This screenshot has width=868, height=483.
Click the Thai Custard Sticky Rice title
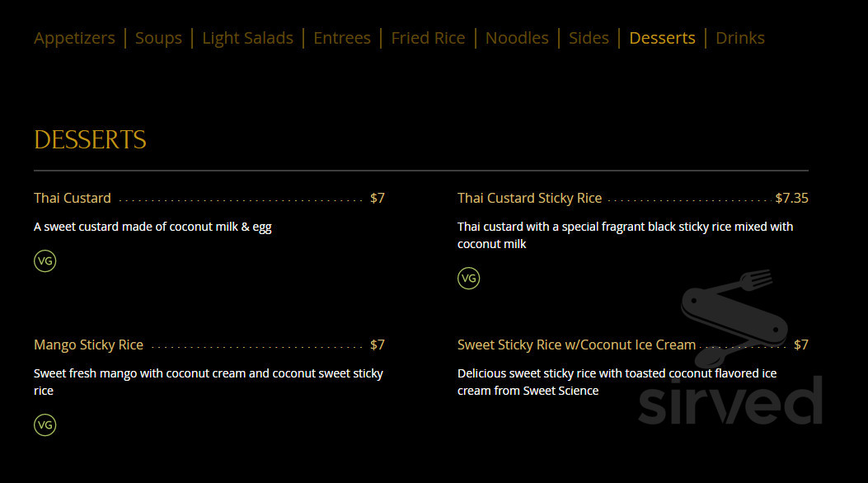tap(529, 198)
